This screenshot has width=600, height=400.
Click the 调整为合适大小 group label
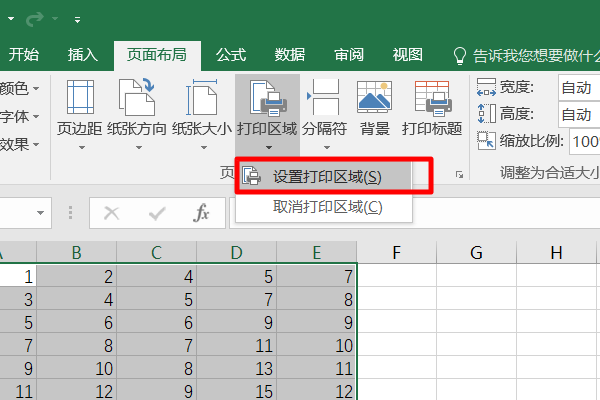[550, 173]
